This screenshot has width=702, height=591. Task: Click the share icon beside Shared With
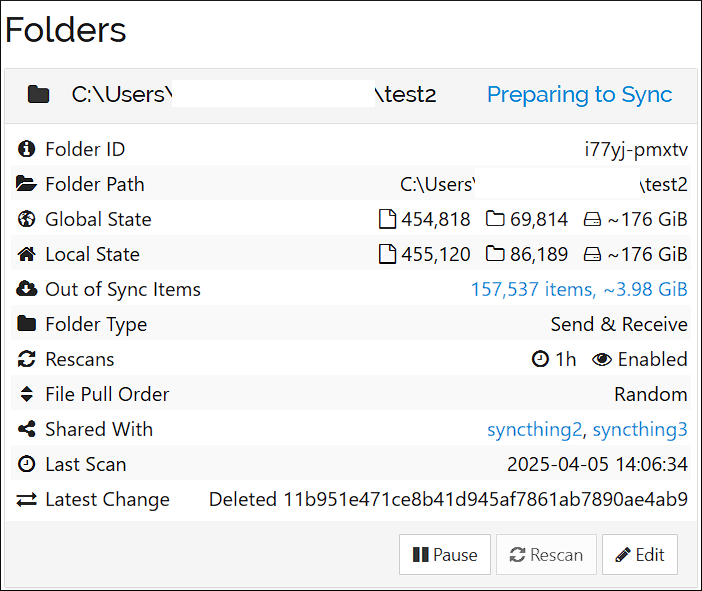click(27, 430)
